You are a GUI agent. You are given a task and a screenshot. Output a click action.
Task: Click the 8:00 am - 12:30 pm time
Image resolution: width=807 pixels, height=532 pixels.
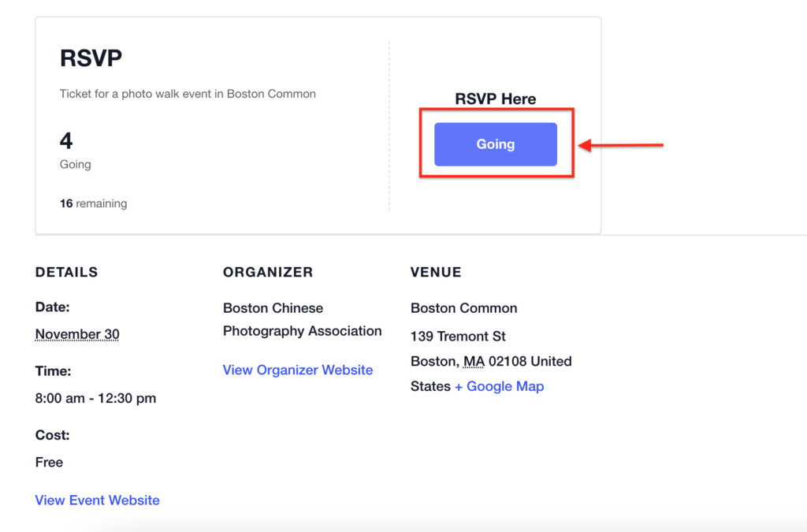click(95, 398)
